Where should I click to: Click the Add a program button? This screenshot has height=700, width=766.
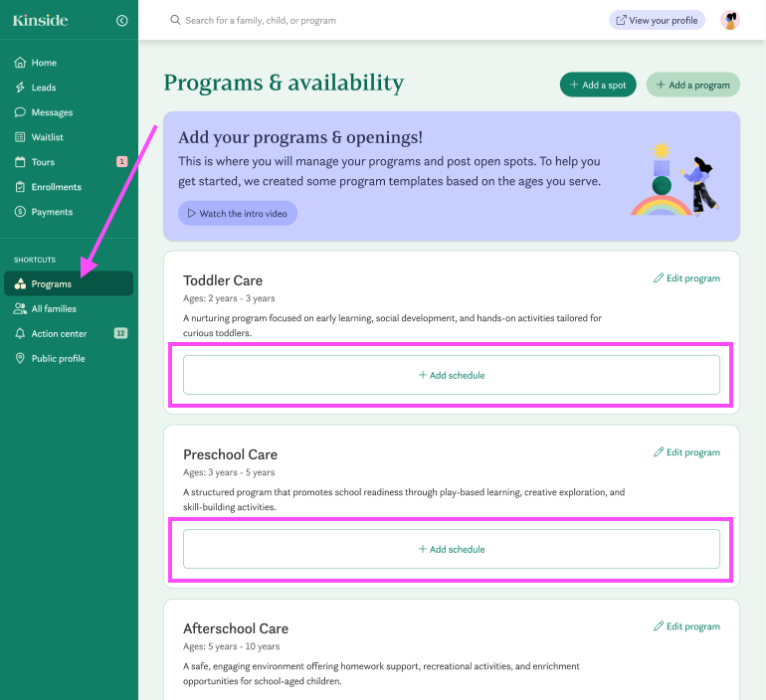coord(692,85)
